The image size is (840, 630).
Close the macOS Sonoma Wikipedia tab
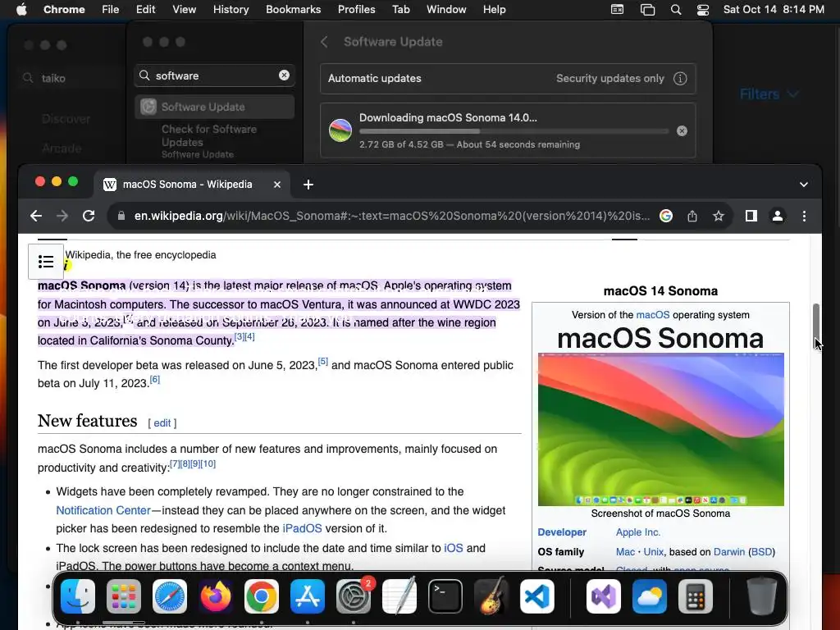tap(277, 185)
